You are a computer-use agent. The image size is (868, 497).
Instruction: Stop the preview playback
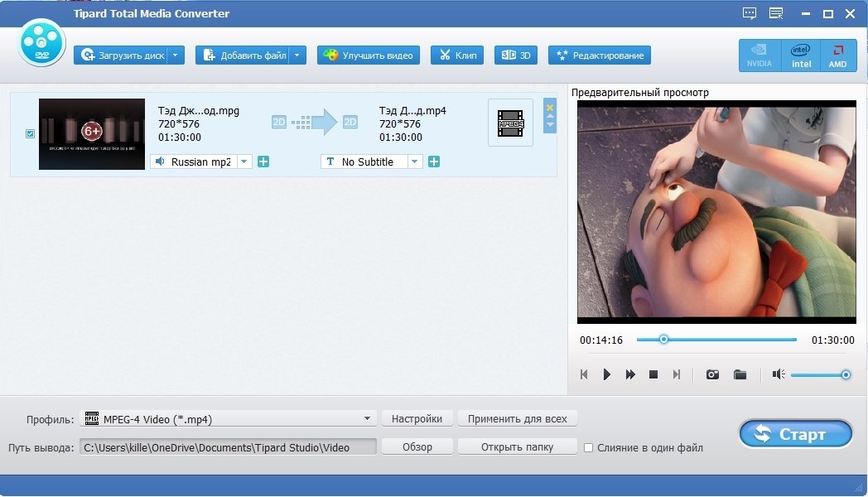pyautogui.click(x=653, y=374)
